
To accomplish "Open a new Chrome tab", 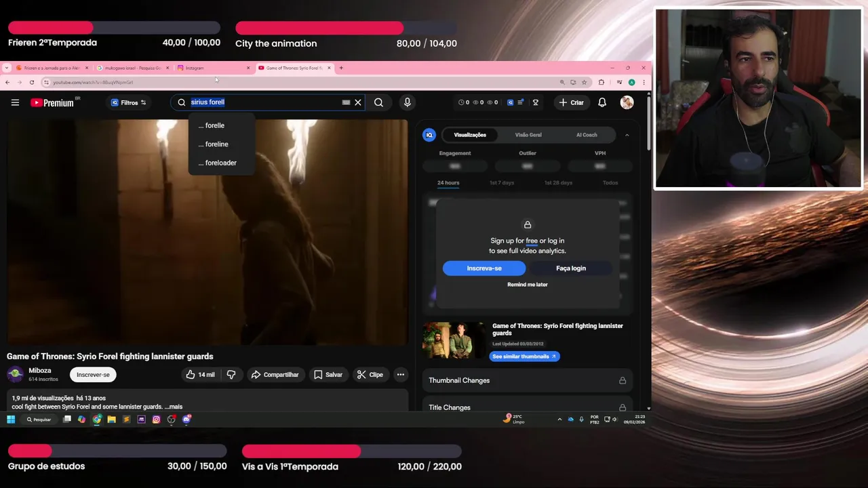I will point(341,68).
